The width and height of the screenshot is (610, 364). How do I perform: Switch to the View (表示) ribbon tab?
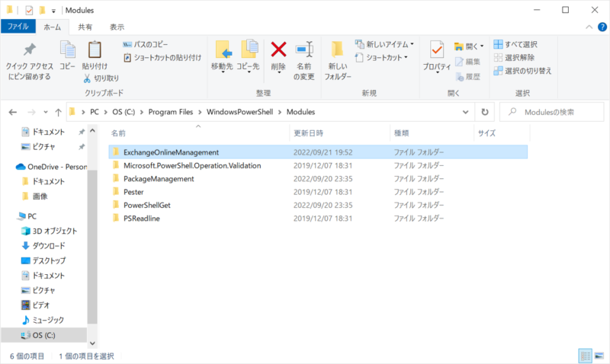(x=117, y=27)
